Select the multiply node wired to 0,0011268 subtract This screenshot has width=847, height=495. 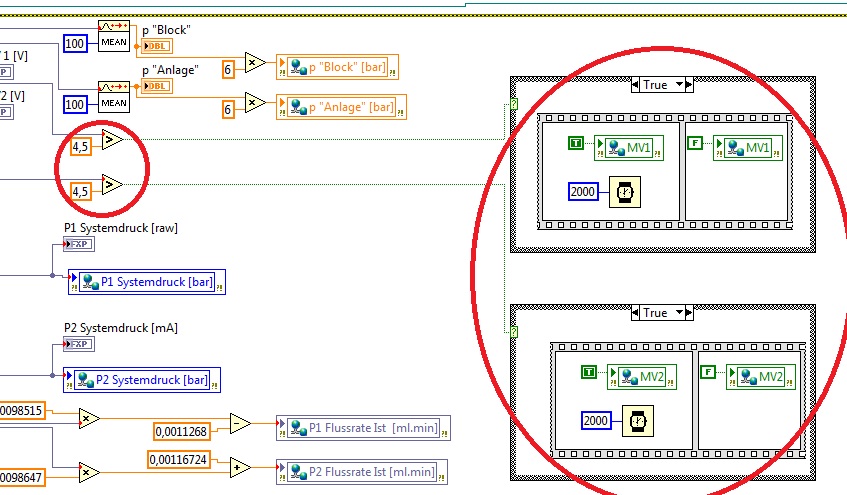89,418
